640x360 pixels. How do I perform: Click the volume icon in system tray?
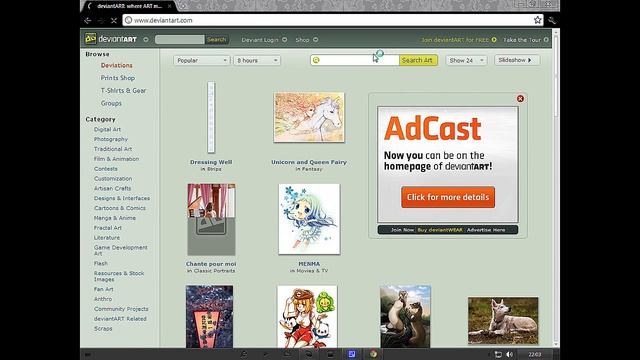pos(509,354)
